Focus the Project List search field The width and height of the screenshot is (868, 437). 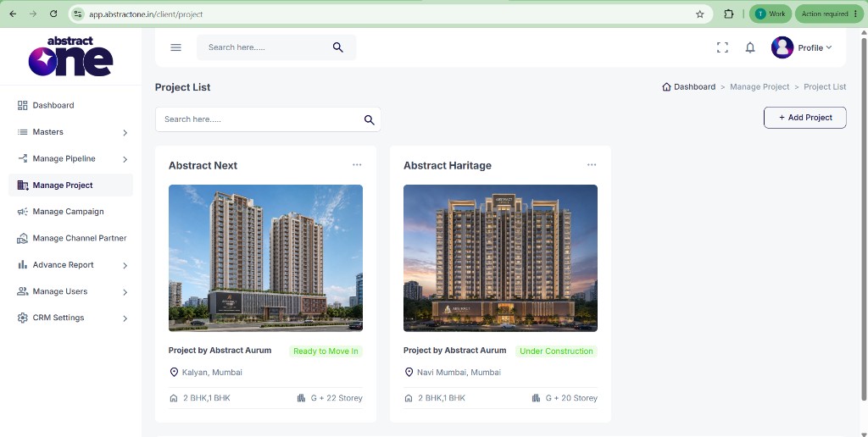pyautogui.click(x=268, y=119)
